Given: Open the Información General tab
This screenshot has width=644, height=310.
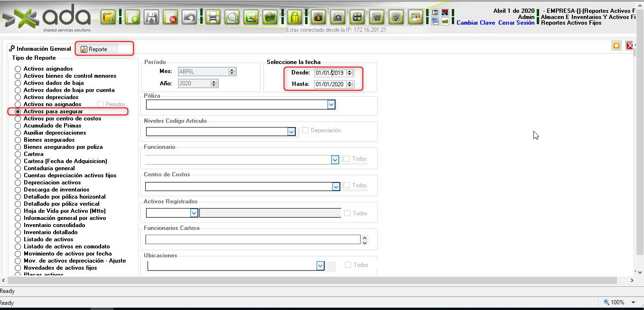Looking at the screenshot, I should pos(40,49).
